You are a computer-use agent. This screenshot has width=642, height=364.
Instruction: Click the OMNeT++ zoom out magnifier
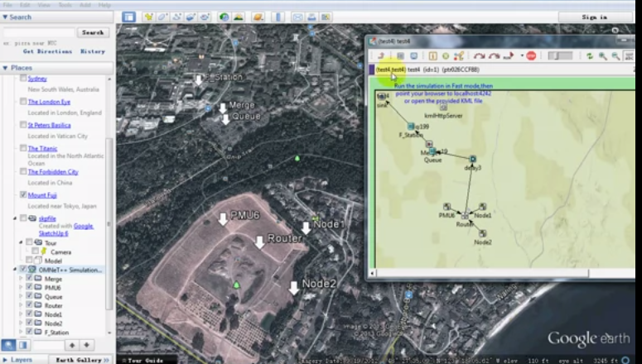click(615, 56)
